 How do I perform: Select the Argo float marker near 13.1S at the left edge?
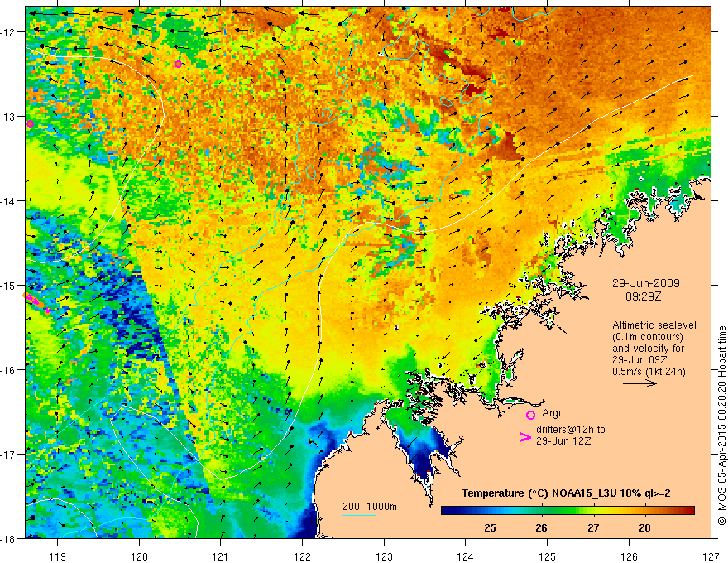click(30, 123)
